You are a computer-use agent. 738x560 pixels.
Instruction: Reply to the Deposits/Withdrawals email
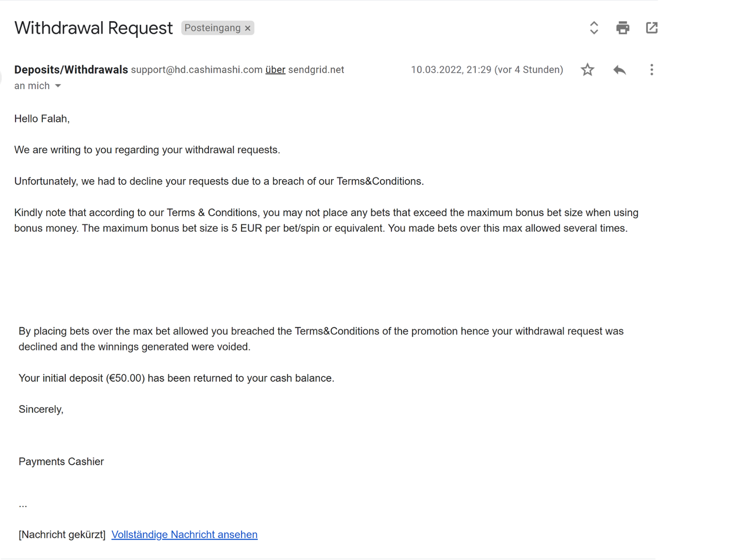(619, 70)
